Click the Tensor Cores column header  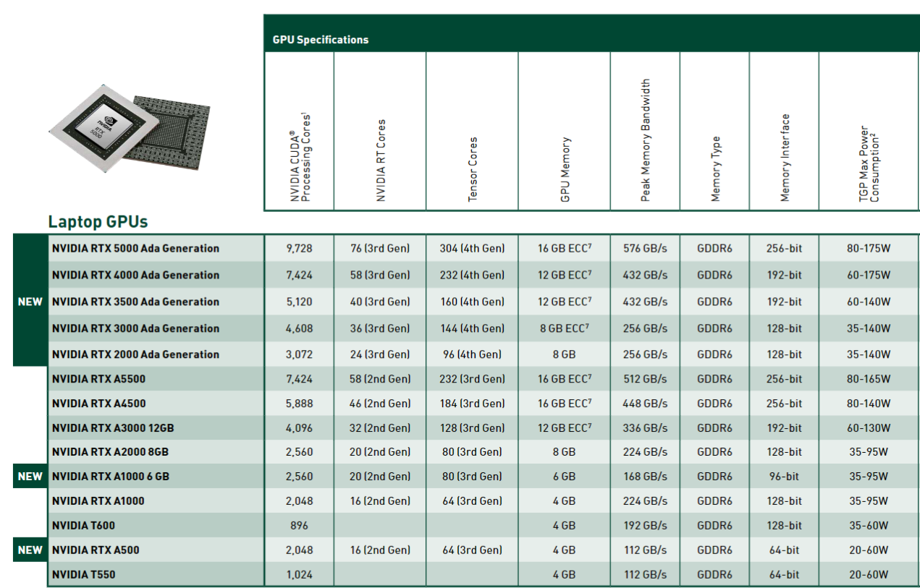click(x=473, y=169)
